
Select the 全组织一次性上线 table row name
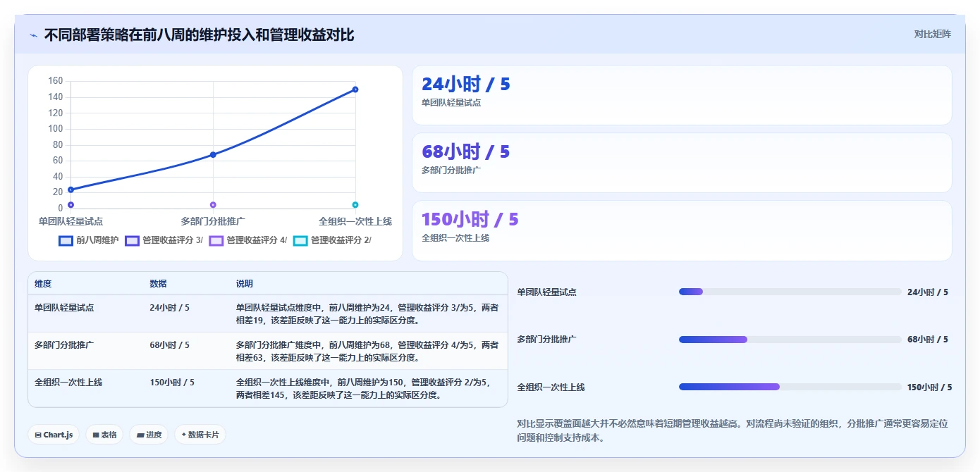pyautogui.click(x=68, y=383)
